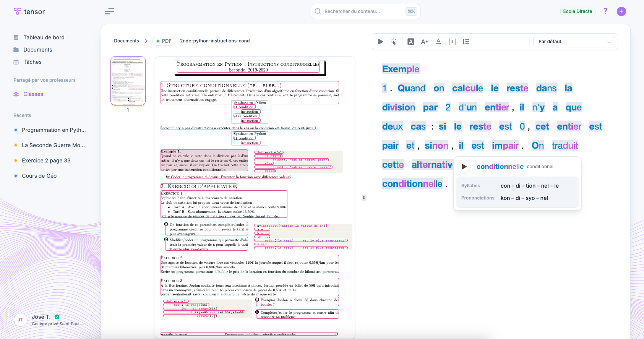This screenshot has height=339, width=644.
Task: Click Exercices d'application heading in PDF
Action: 199,187
